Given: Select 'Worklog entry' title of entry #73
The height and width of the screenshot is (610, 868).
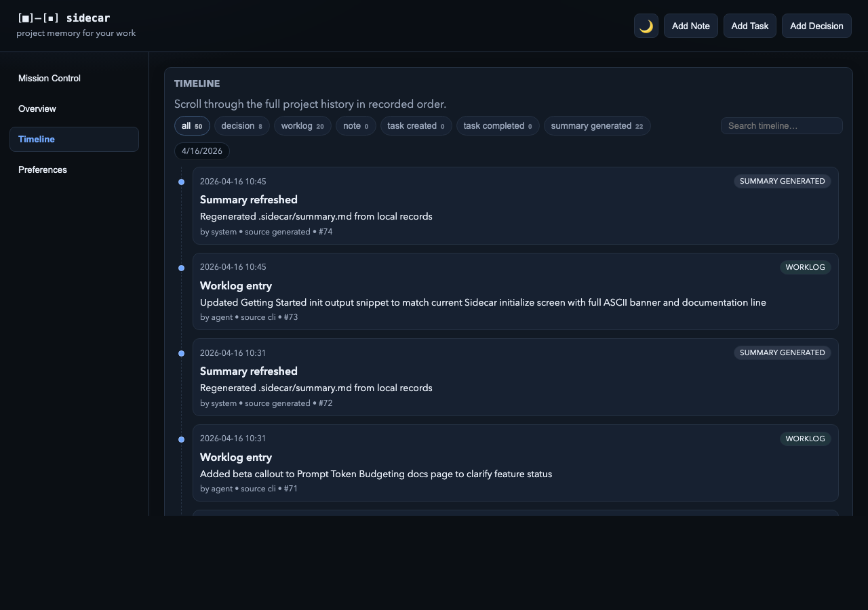Looking at the screenshot, I should (x=236, y=286).
